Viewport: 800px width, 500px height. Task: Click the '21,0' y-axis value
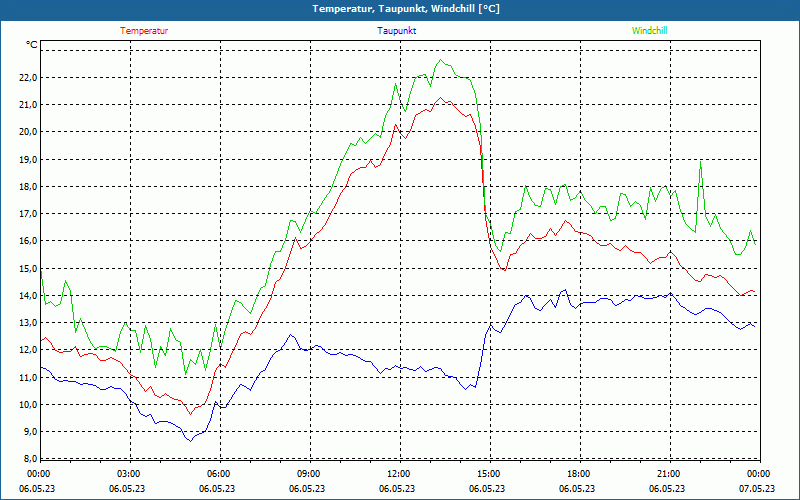click(x=29, y=105)
